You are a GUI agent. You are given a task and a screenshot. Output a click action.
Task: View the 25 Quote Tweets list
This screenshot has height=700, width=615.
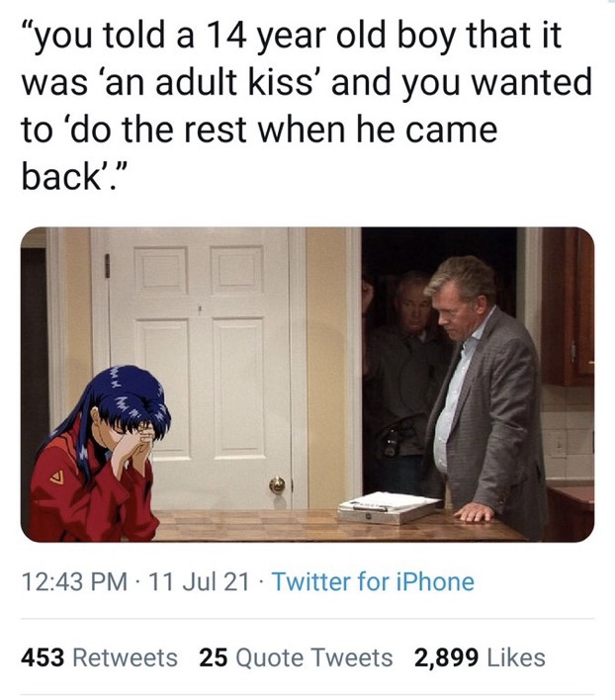pos(296,657)
